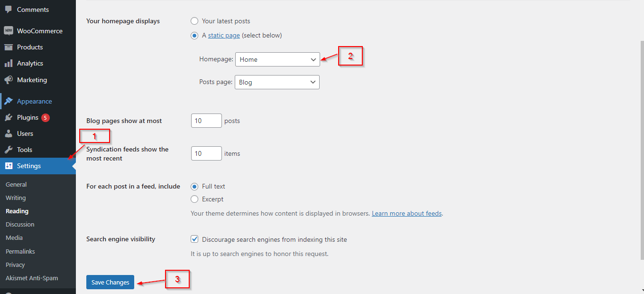The width and height of the screenshot is (644, 294).
Task: Follow the 'Learn more about feeds' link
Action: coord(407,213)
